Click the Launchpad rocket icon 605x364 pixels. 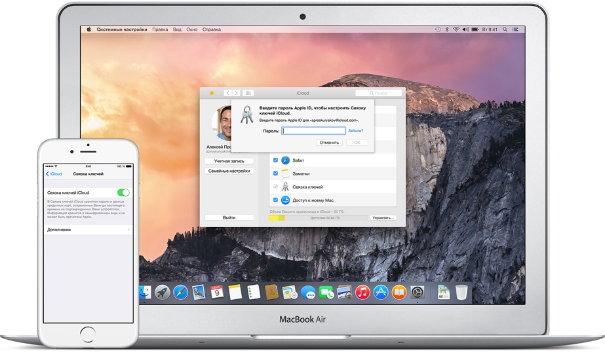click(x=162, y=292)
